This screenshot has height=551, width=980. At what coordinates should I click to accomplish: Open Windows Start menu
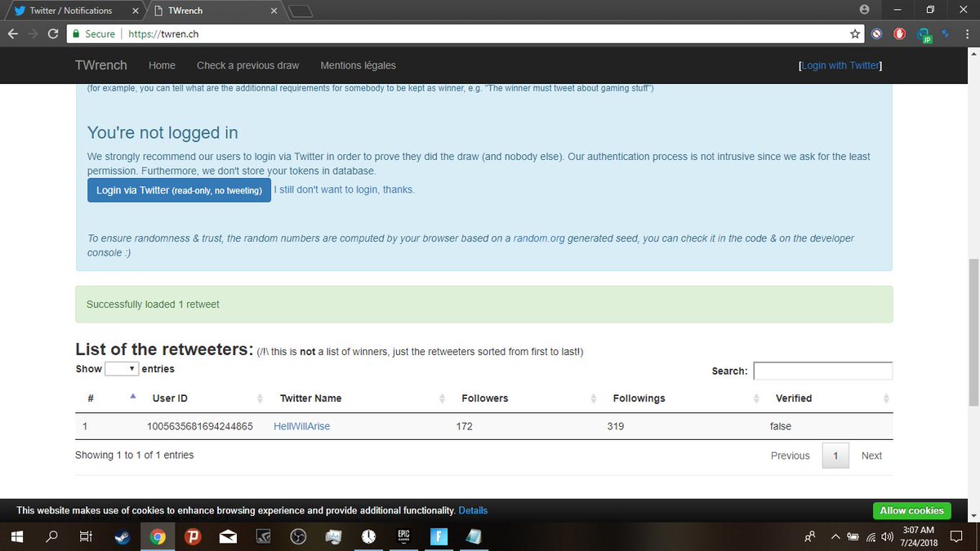(x=16, y=536)
